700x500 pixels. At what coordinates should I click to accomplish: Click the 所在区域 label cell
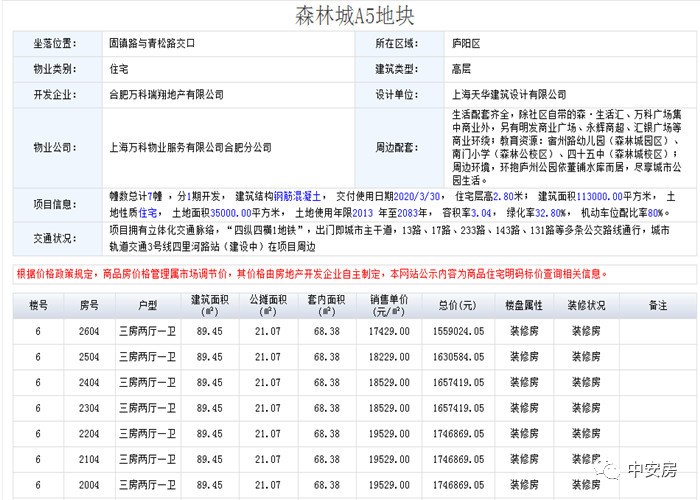click(x=400, y=43)
